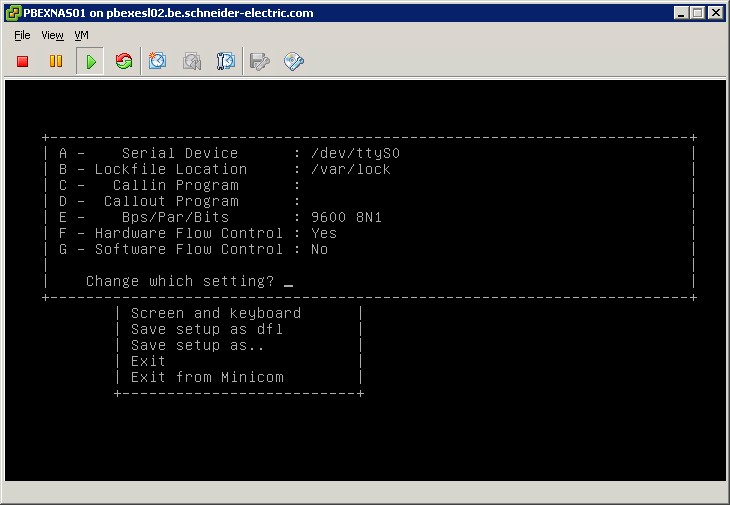Viewport: 730px width, 505px height.
Task: Click the Serial Device setting line
Action: 230,153
